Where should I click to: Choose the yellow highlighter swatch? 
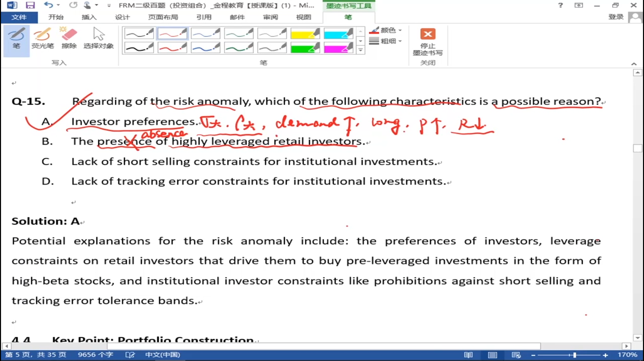[305, 33]
